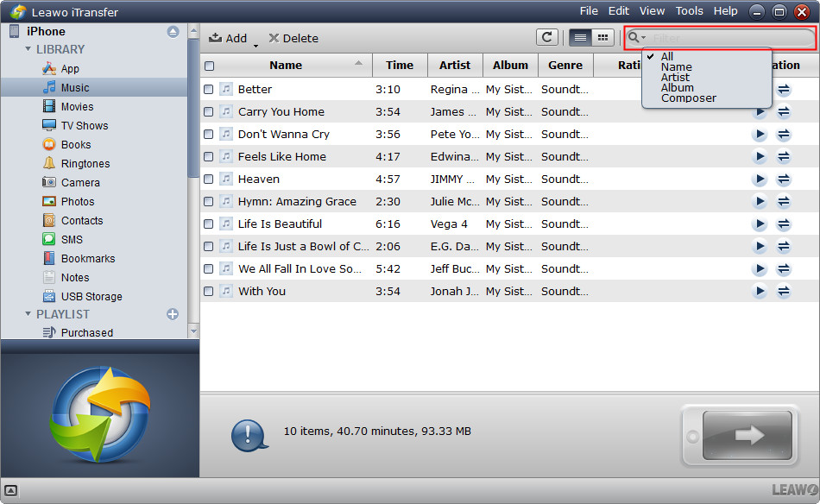
Task: Transfer the Don't Wanna Cry track
Action: tap(784, 135)
